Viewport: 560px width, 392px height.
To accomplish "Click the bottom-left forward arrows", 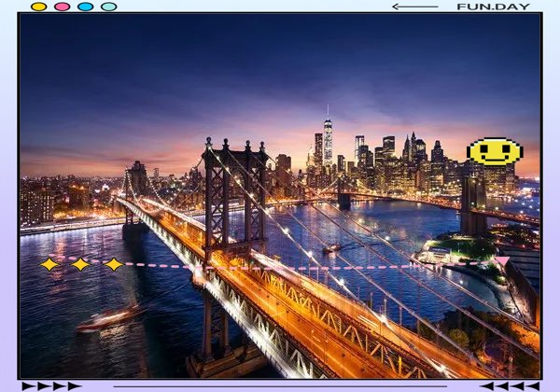I will (51, 385).
